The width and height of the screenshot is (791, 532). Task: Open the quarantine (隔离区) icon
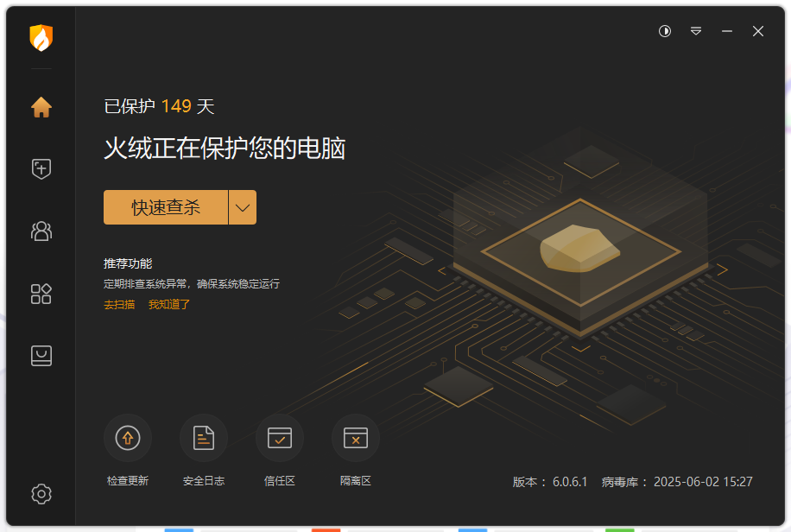pyautogui.click(x=355, y=438)
